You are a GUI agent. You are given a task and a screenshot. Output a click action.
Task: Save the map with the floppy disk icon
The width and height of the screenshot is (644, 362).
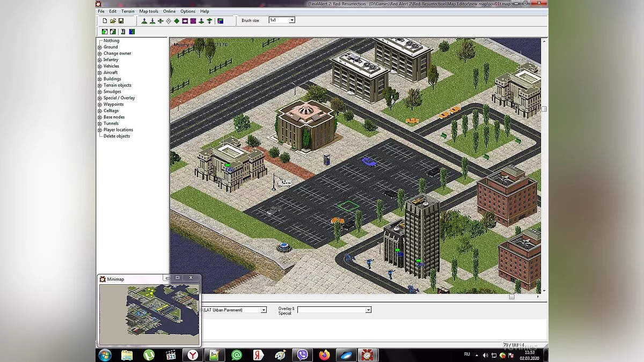point(121,21)
